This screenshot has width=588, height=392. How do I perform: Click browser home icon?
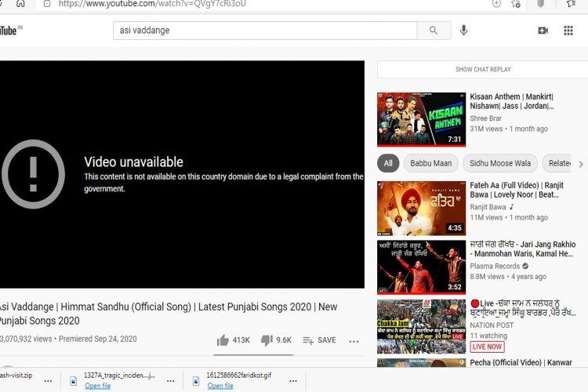(20, 4)
